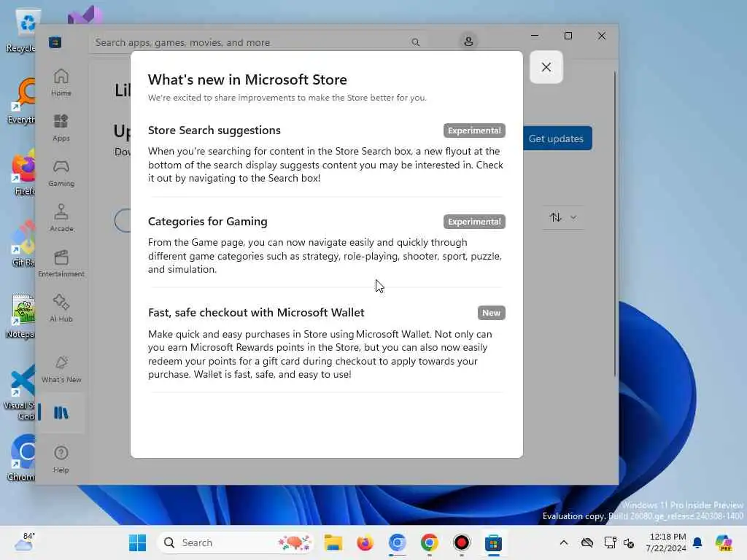
Task: Open the sort order dropdown
Action: pyautogui.click(x=562, y=217)
